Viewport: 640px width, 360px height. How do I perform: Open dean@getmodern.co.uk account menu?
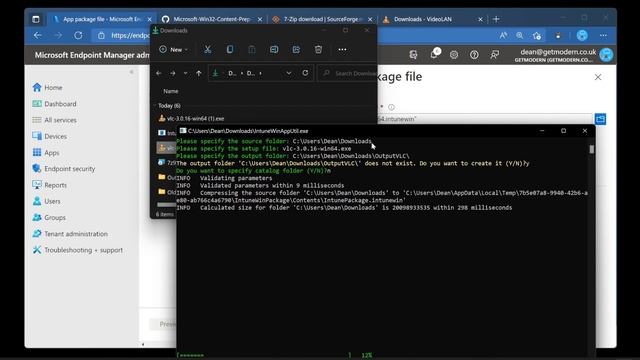(x=564, y=55)
